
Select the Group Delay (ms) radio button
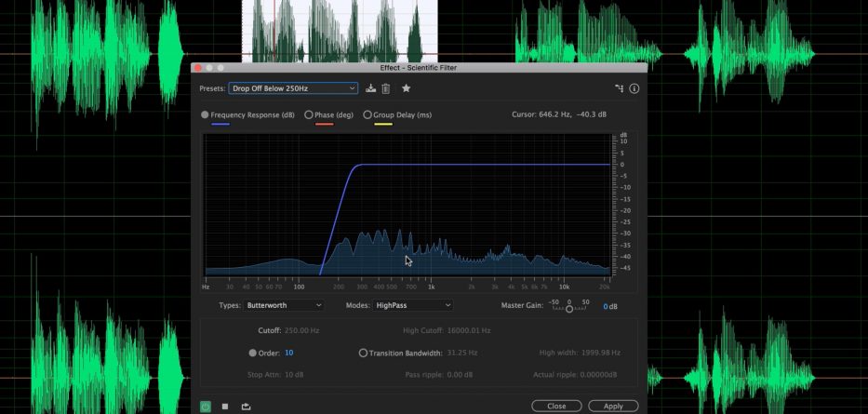367,114
